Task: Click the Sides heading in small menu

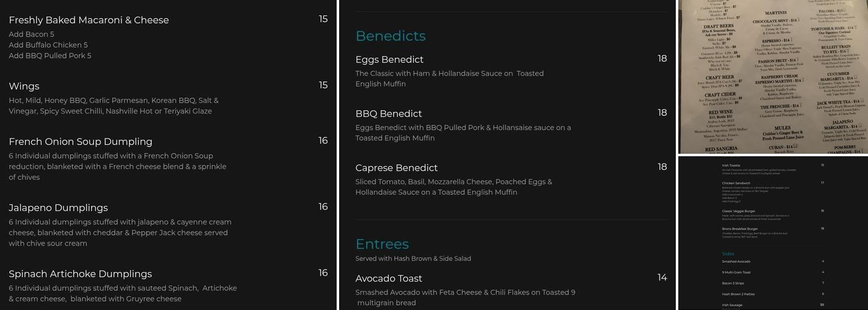Action: click(728, 254)
